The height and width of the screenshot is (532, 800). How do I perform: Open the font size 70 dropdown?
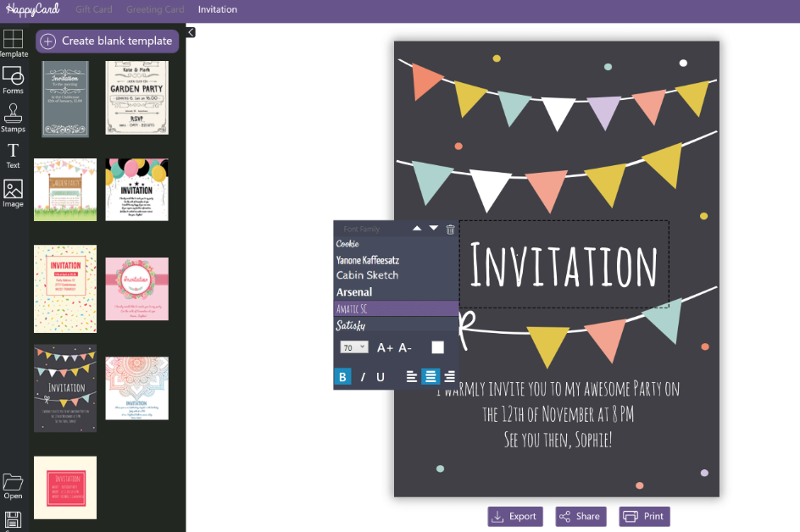pyautogui.click(x=353, y=347)
